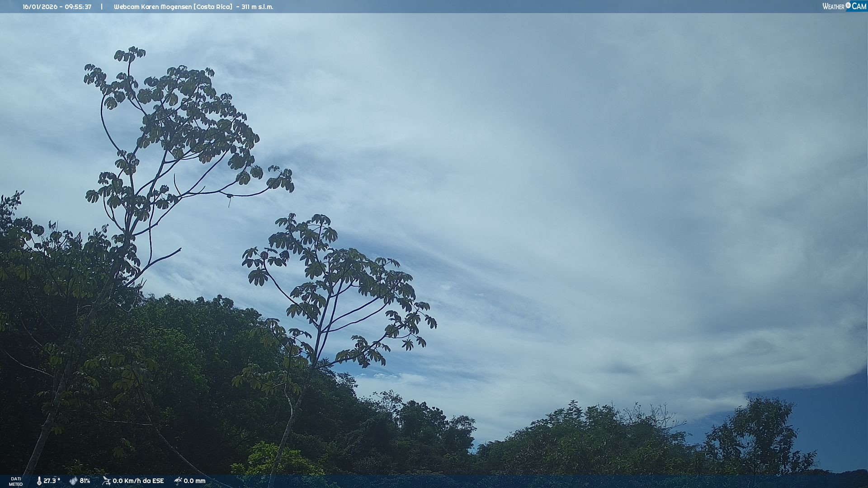Click the rain umbrella precipitation icon
The width and height of the screenshot is (868, 488).
coord(178,481)
